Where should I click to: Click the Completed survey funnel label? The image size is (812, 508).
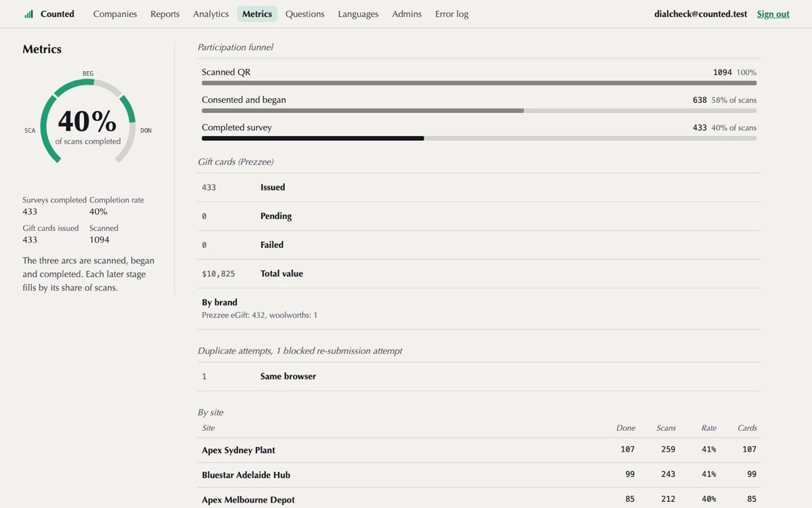tap(237, 127)
